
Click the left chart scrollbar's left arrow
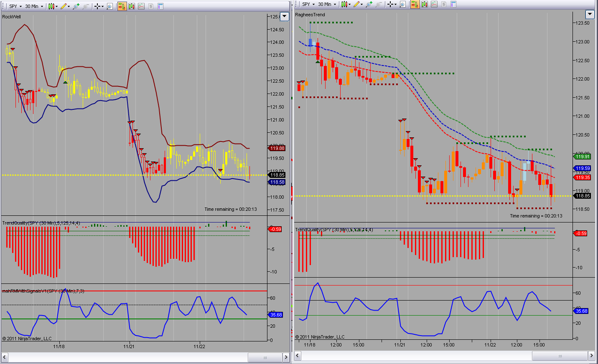click(x=5, y=357)
